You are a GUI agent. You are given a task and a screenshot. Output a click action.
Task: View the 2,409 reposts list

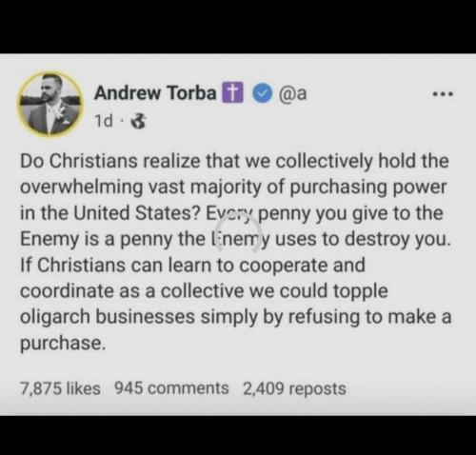294,388
